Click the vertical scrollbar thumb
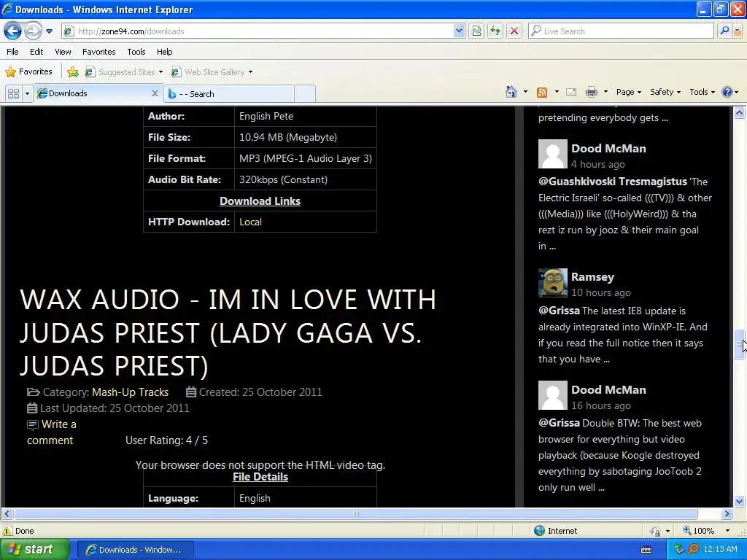 740,345
